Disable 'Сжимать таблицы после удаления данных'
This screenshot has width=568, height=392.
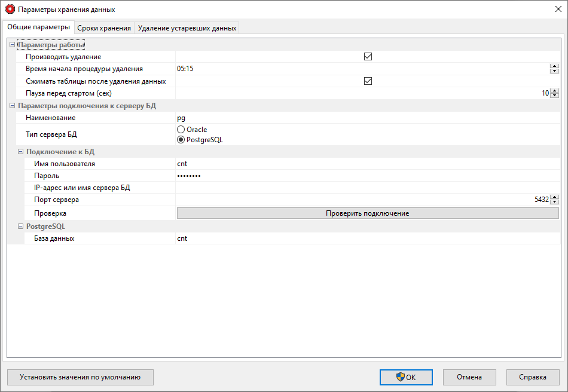(368, 81)
